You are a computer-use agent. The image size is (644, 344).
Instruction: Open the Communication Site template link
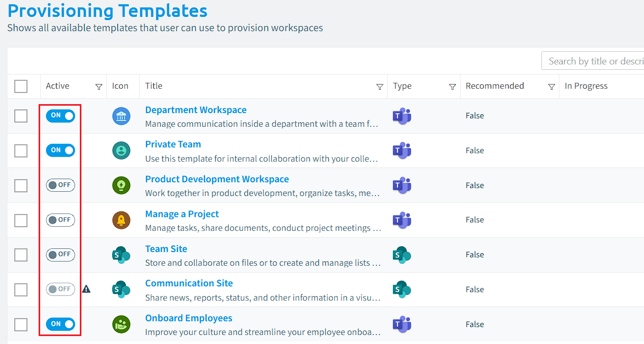click(x=189, y=283)
